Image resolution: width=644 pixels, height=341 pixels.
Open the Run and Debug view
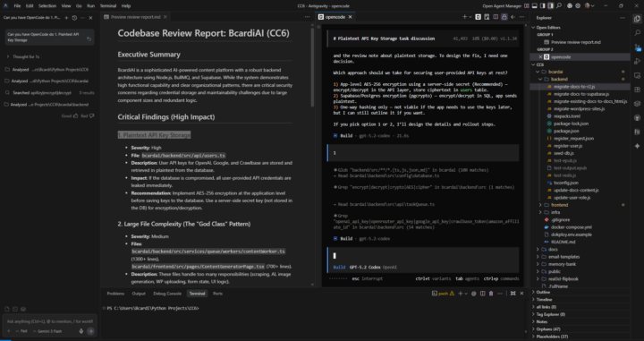coord(637,61)
